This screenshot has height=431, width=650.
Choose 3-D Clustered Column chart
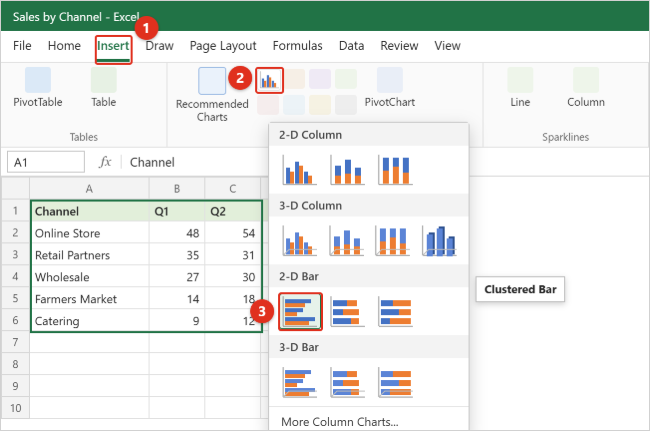click(299, 241)
